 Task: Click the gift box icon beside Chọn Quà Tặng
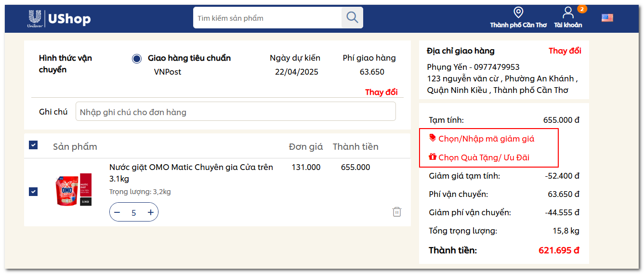pos(433,157)
